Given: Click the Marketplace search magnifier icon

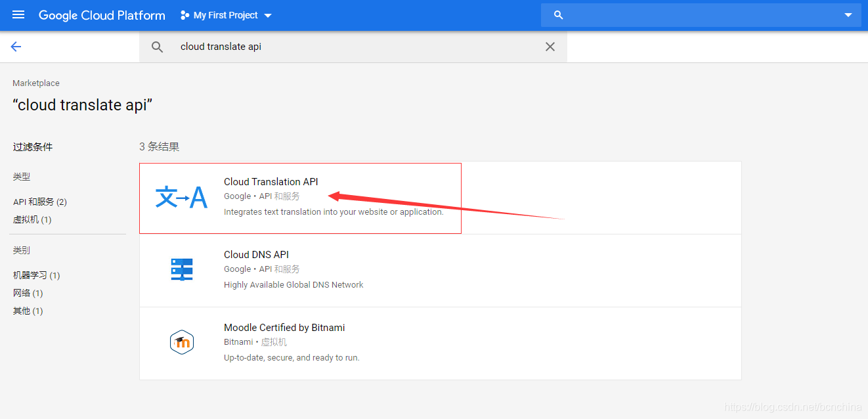Looking at the screenshot, I should 157,47.
